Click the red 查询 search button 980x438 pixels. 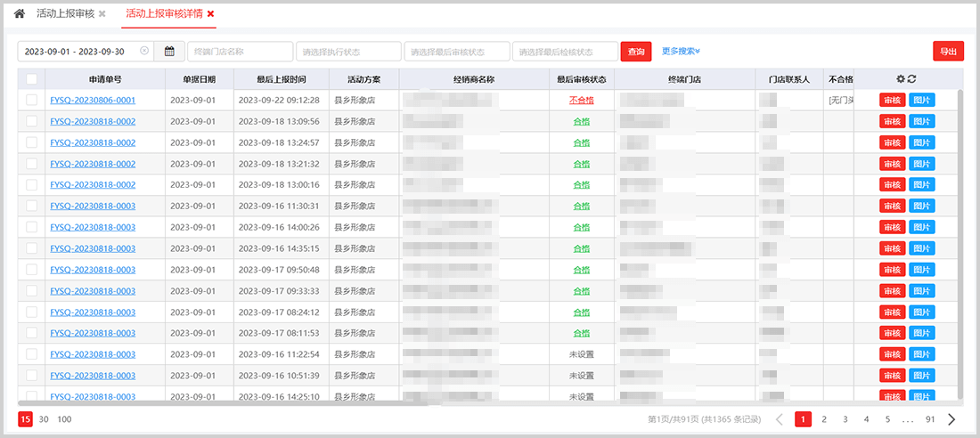(636, 52)
